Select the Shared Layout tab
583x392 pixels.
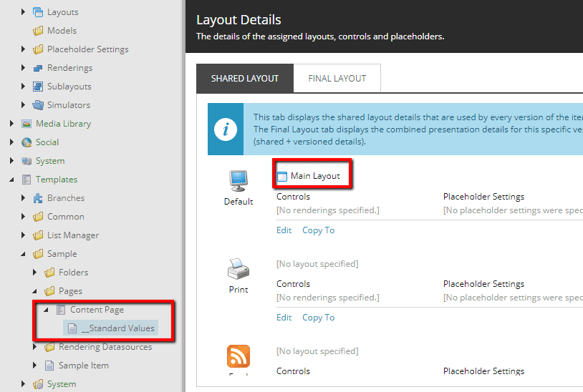[x=244, y=79]
